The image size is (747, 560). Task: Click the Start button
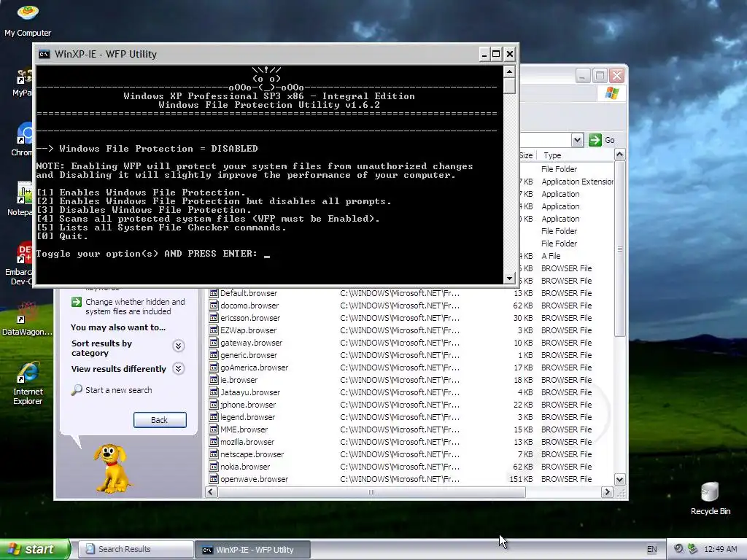coord(35,549)
